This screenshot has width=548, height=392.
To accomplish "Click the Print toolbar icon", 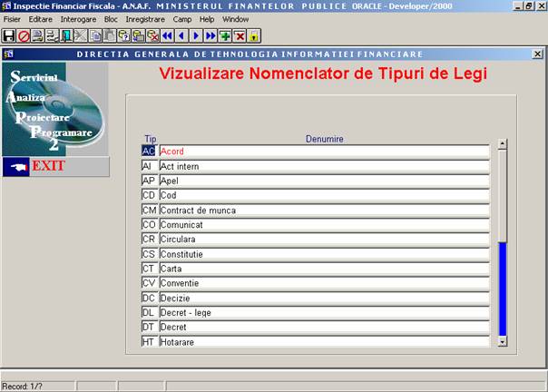I will click(37, 35).
